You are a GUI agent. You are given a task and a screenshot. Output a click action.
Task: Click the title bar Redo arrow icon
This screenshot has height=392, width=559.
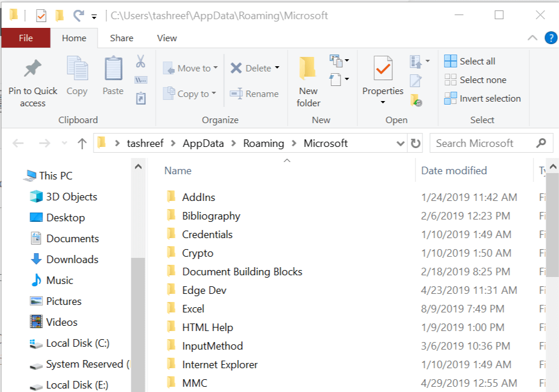[78, 15]
